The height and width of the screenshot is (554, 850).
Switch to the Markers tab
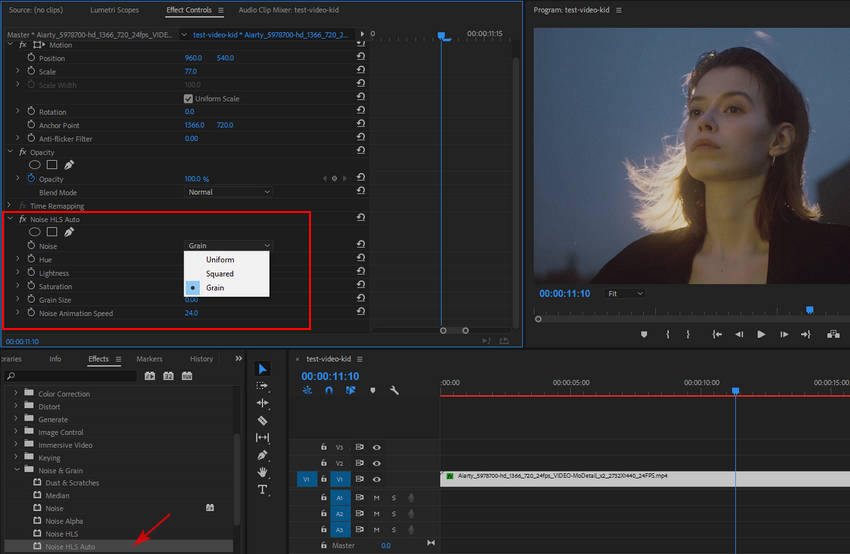click(149, 359)
